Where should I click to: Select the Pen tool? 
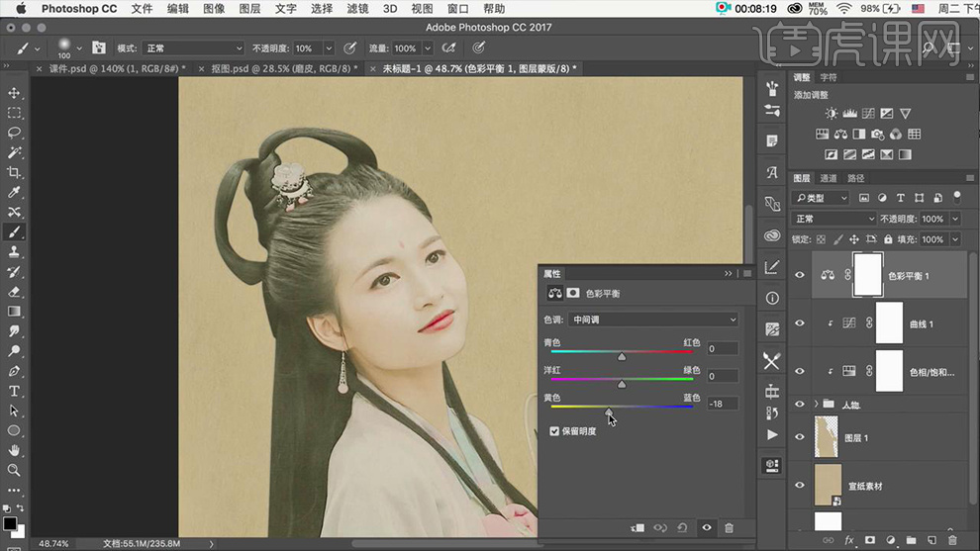tap(14, 371)
